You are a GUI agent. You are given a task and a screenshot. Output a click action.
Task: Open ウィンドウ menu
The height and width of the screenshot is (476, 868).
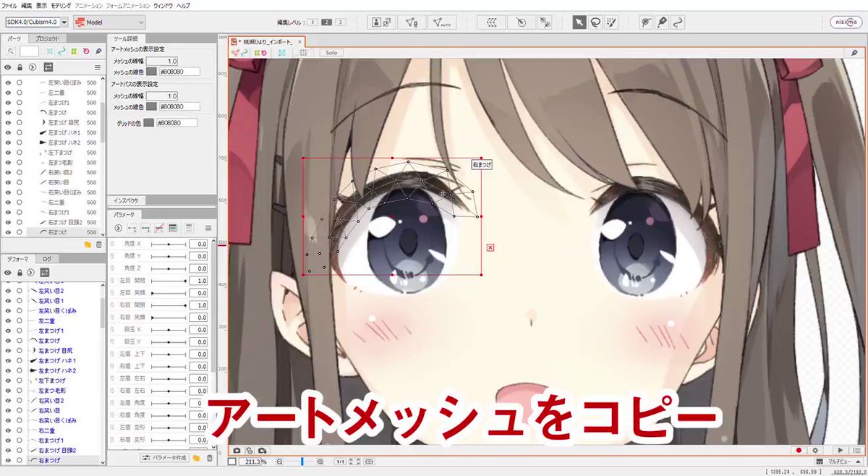[x=163, y=5]
